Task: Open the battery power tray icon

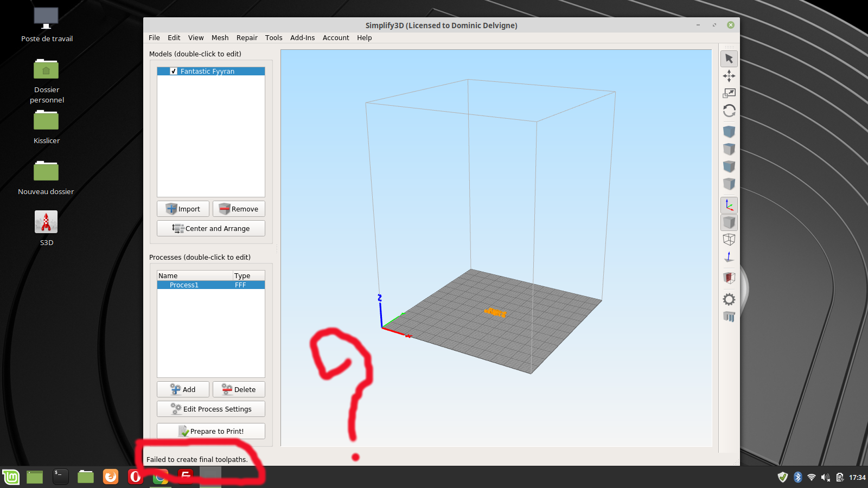Action: coord(840,477)
